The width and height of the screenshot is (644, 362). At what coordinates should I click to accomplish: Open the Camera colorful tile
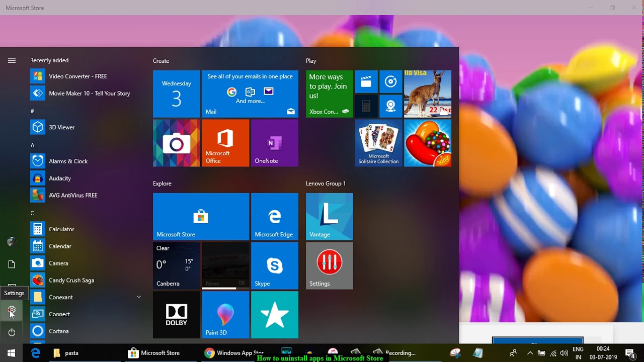tap(177, 143)
